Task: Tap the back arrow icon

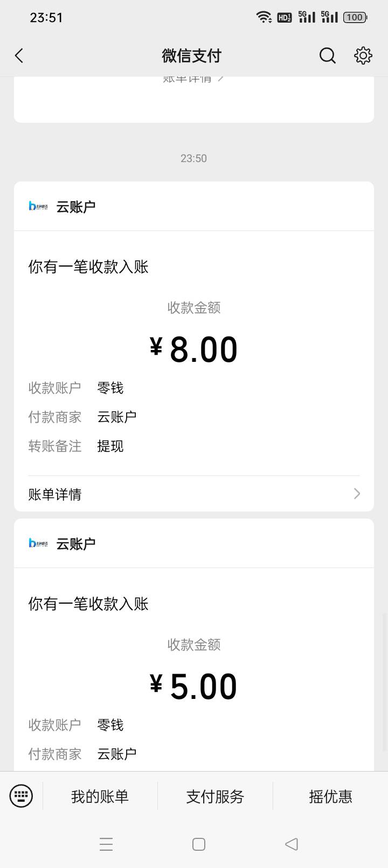Action: point(19,55)
